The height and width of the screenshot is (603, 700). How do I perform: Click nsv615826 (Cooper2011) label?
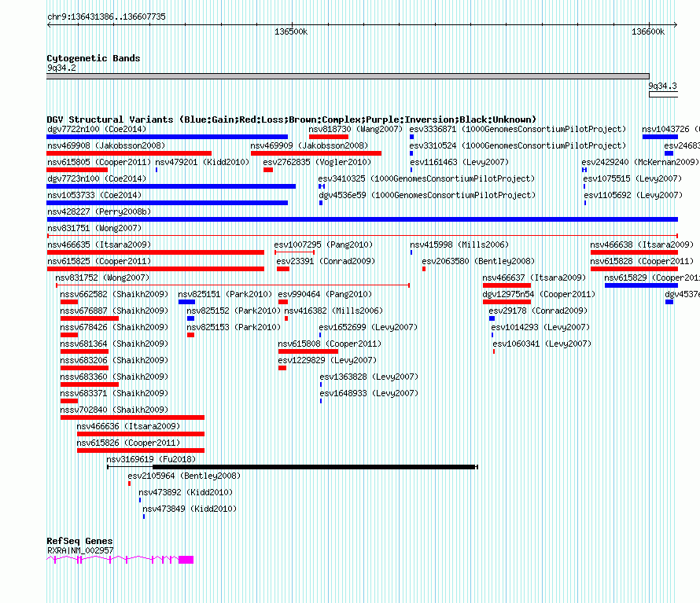[x=128, y=443]
